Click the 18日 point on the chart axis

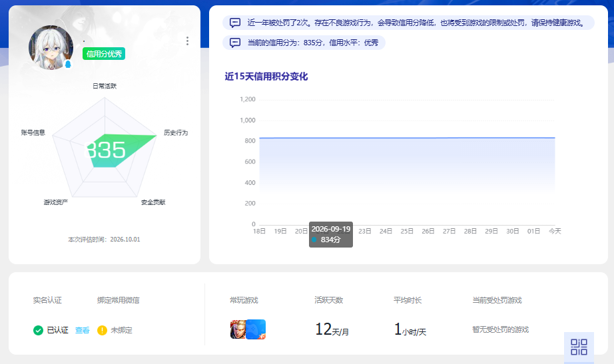259,232
